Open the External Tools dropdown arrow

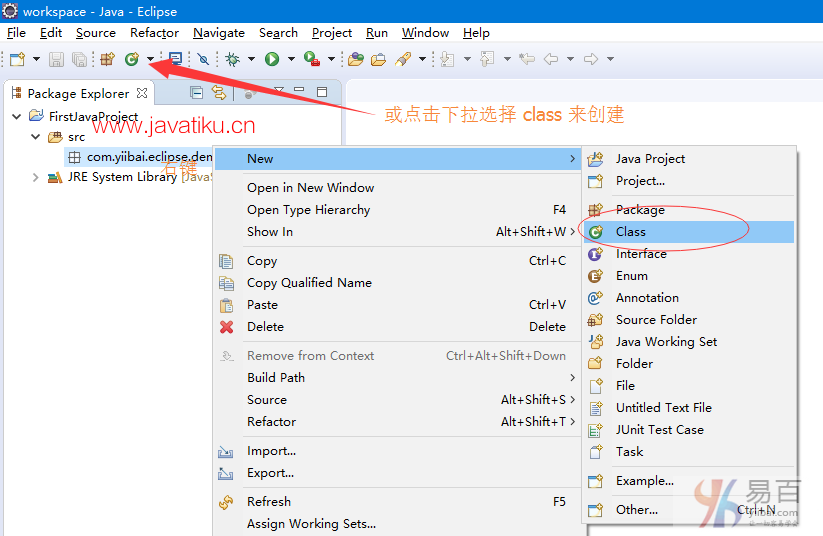coord(331,59)
